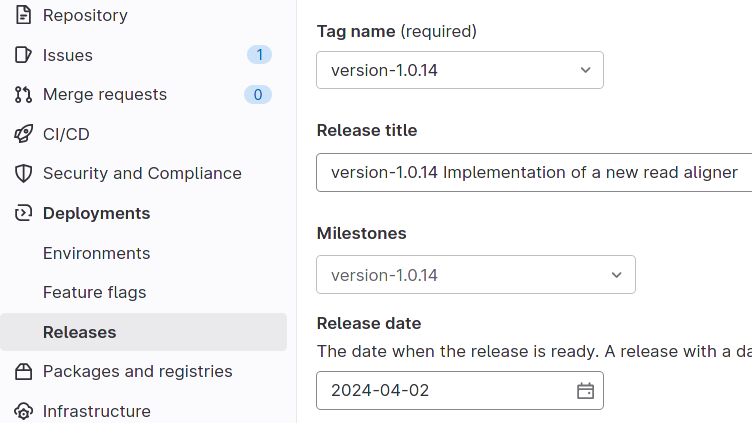Click the Security and Compliance shield icon
Image resolution: width=752 pixels, height=423 pixels.
point(23,173)
